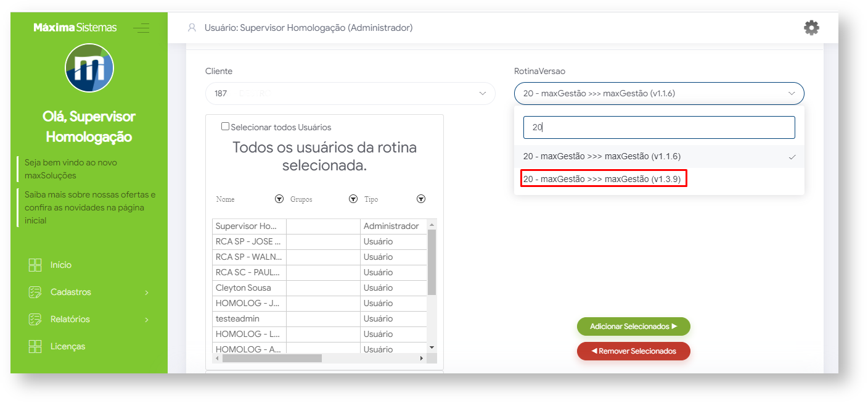Viewport: 868px width, 403px height.
Task: Open Cadastros menu item
Action: point(71,292)
